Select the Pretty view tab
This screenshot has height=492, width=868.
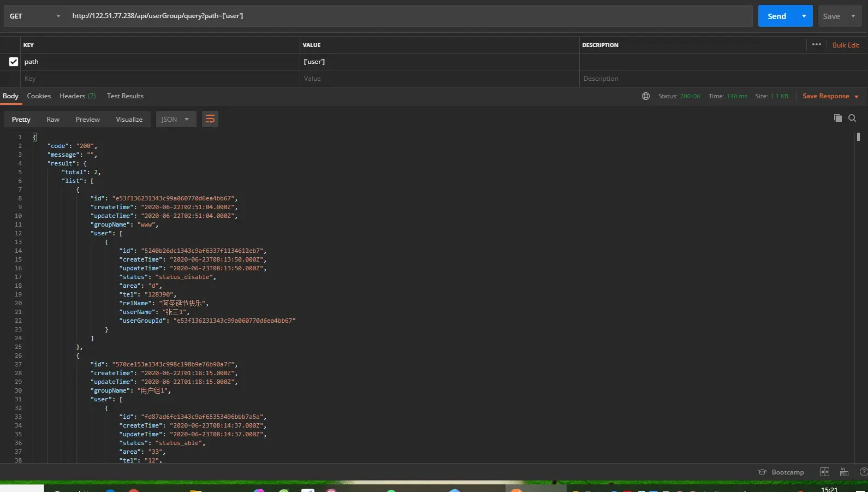point(21,119)
